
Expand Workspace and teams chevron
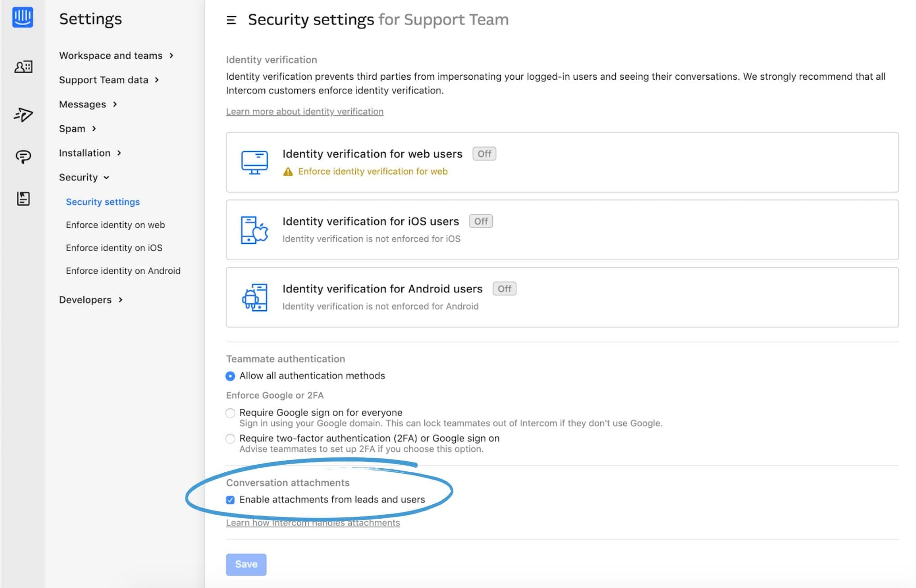(x=172, y=56)
